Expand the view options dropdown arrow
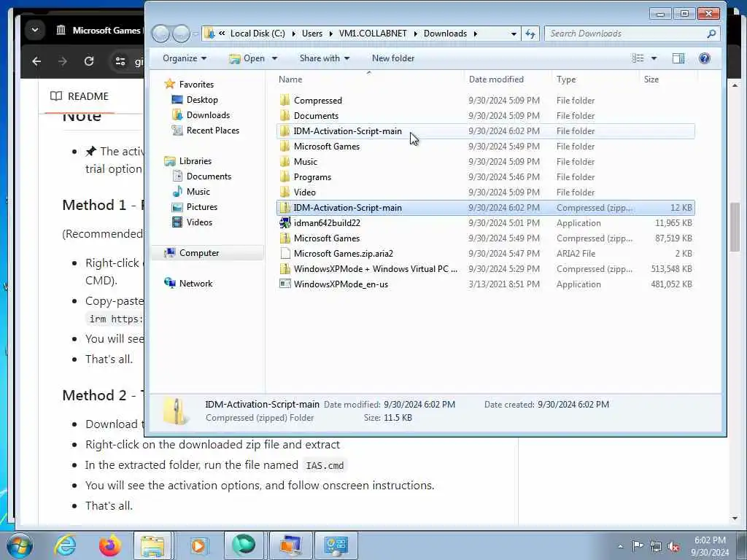The height and width of the screenshot is (560, 747). coord(654,58)
